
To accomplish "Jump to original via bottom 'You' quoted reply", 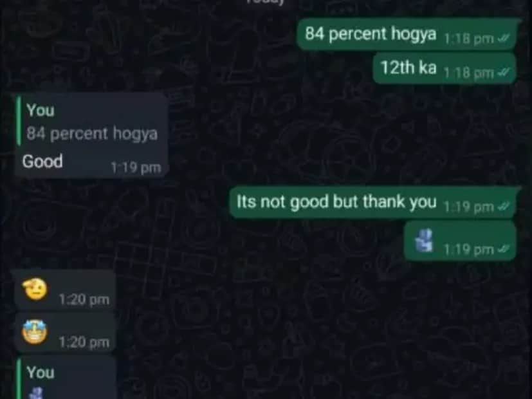I will click(x=66, y=378).
